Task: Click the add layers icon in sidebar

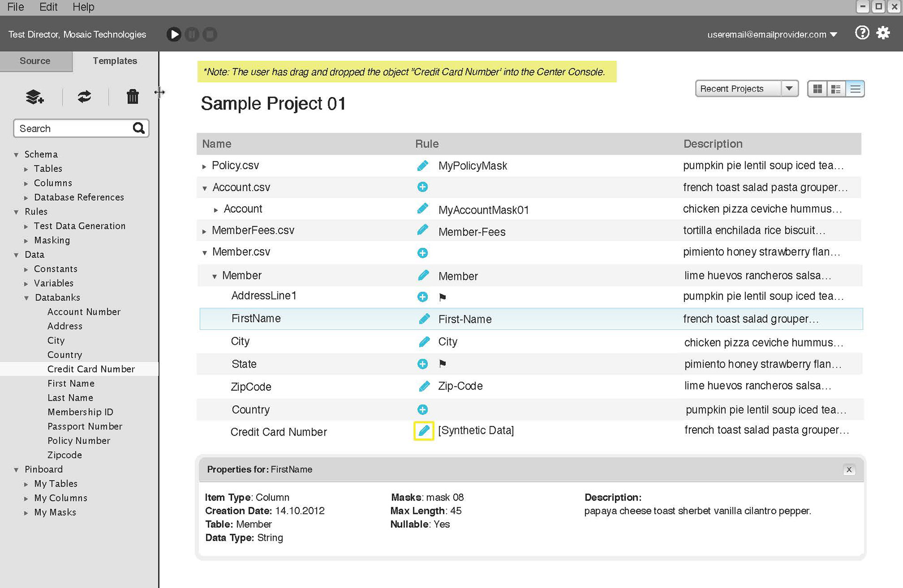Action: [x=35, y=97]
